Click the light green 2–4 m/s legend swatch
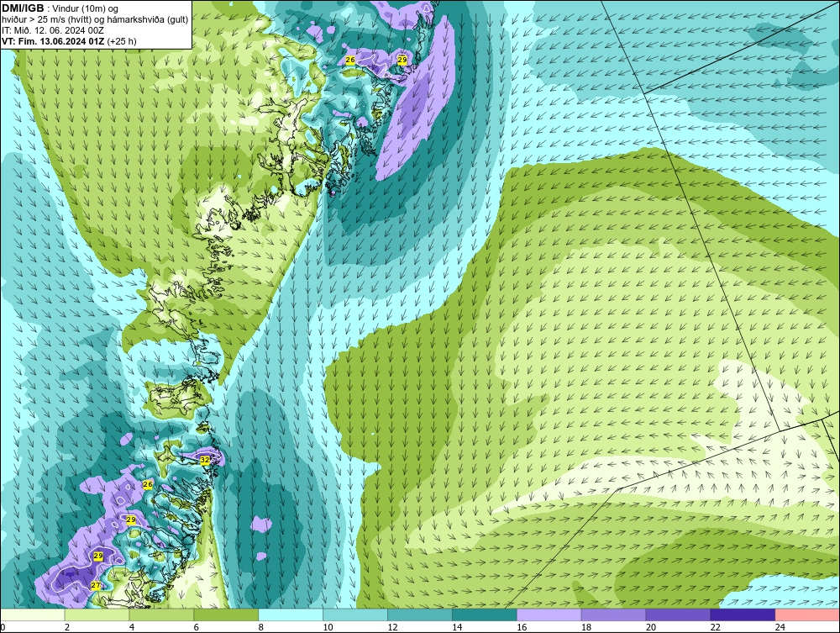The height and width of the screenshot is (633, 840). click(97, 615)
